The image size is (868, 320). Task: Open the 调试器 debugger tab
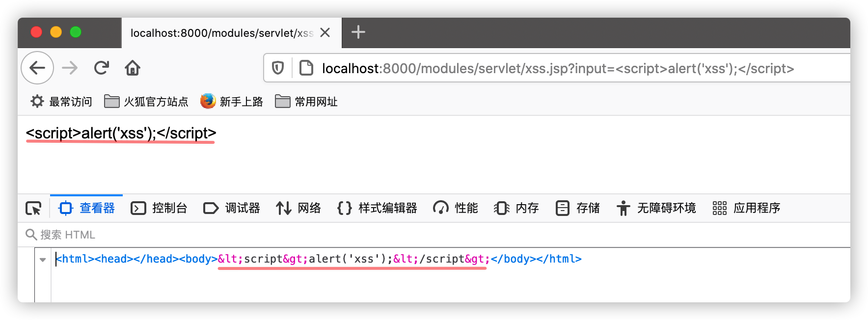coord(232,208)
